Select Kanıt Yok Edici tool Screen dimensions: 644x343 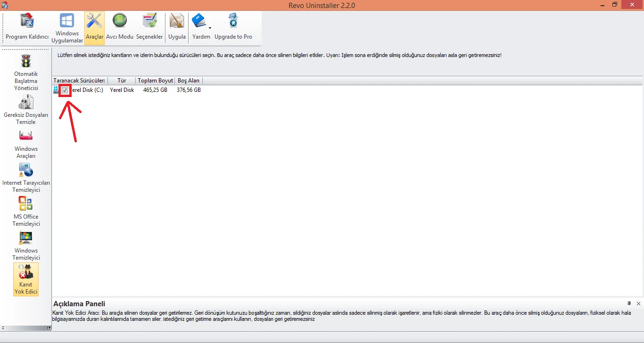(x=26, y=279)
